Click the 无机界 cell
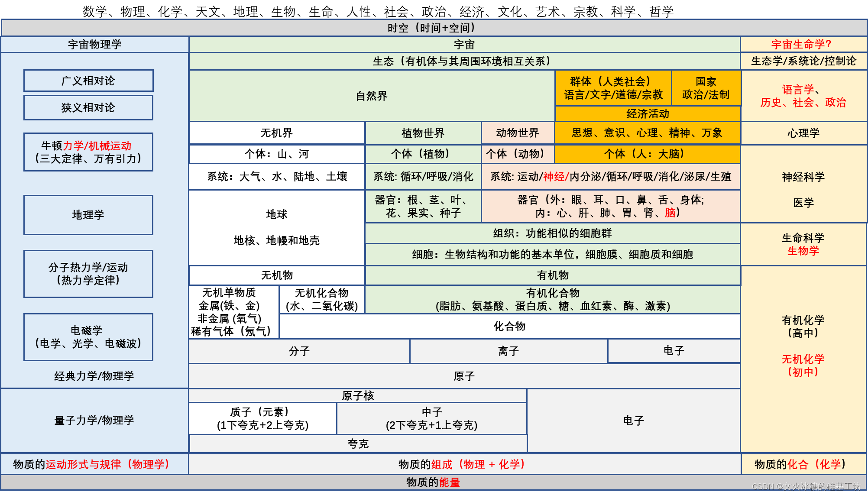 277,133
